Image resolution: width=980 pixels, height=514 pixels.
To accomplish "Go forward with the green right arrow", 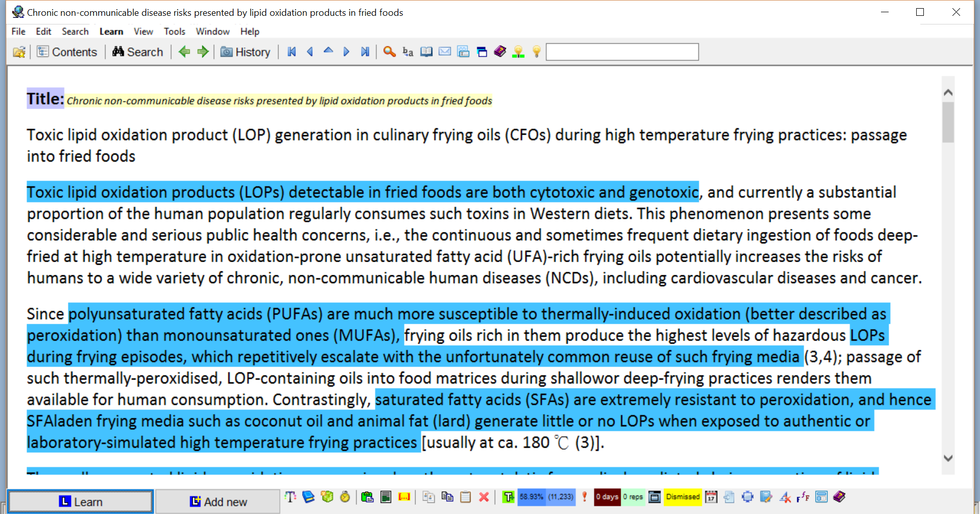I will click(203, 52).
